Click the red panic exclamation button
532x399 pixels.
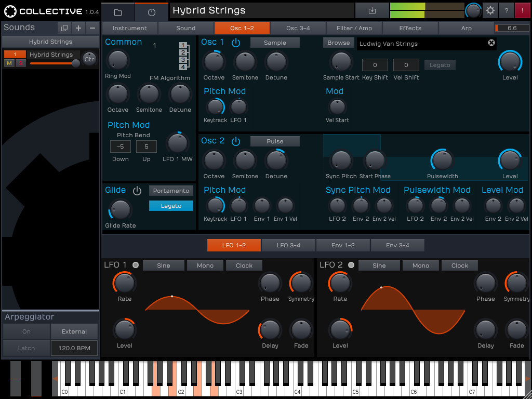pos(523,10)
